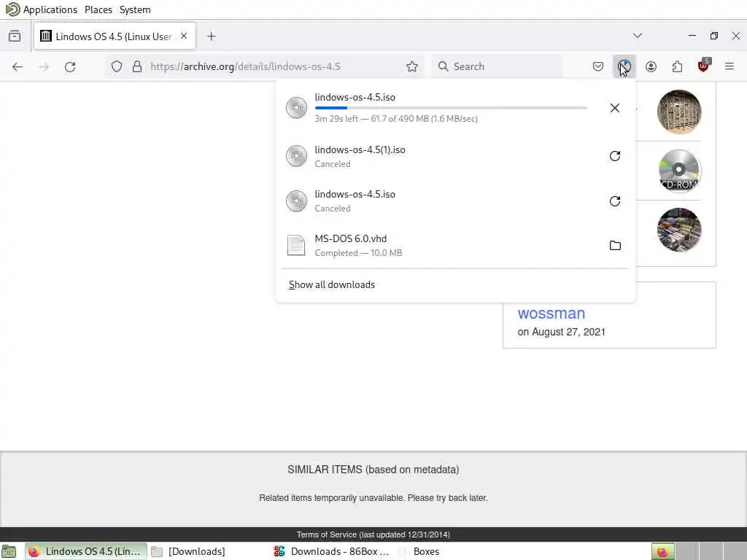Image resolution: width=747 pixels, height=560 pixels.
Task: Click the show desktop taskbar icon
Action: tap(9, 551)
